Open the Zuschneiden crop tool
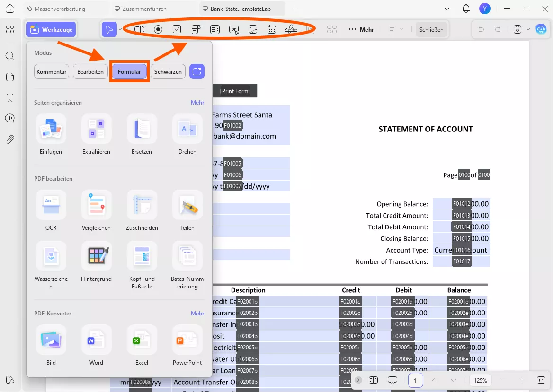 coord(142,211)
